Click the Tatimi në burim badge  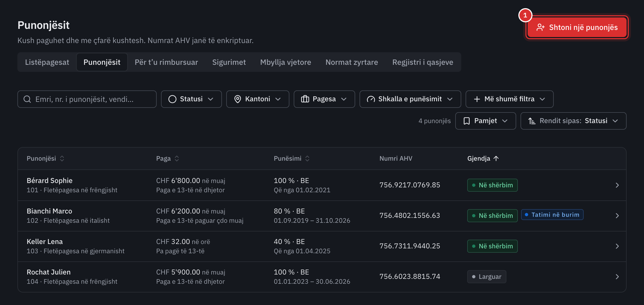pos(552,215)
